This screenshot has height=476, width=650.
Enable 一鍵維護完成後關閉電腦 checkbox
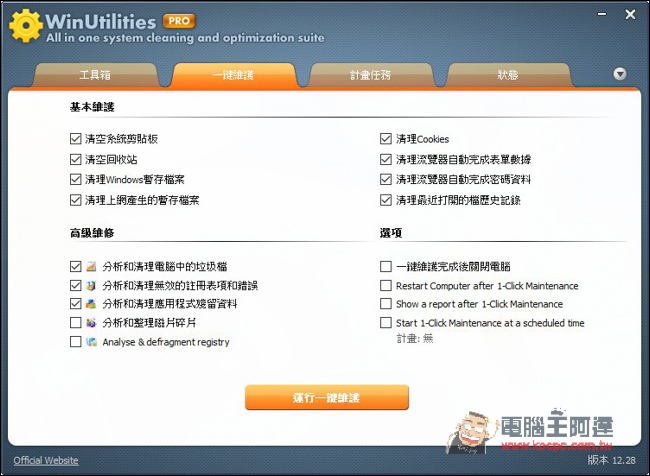386,266
